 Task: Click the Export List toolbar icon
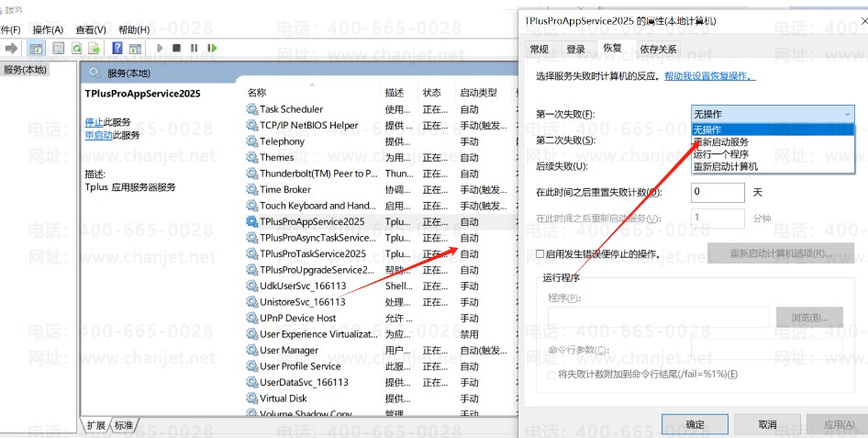tap(95, 48)
